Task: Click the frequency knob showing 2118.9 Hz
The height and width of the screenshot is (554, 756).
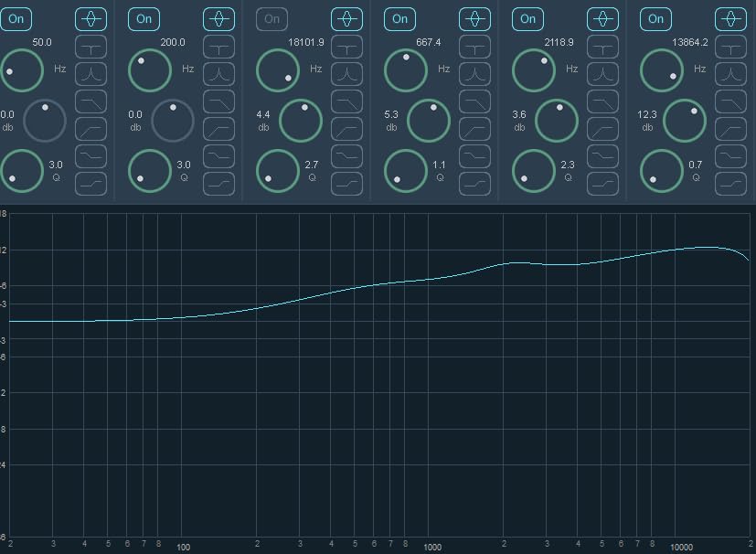Action: [x=534, y=70]
